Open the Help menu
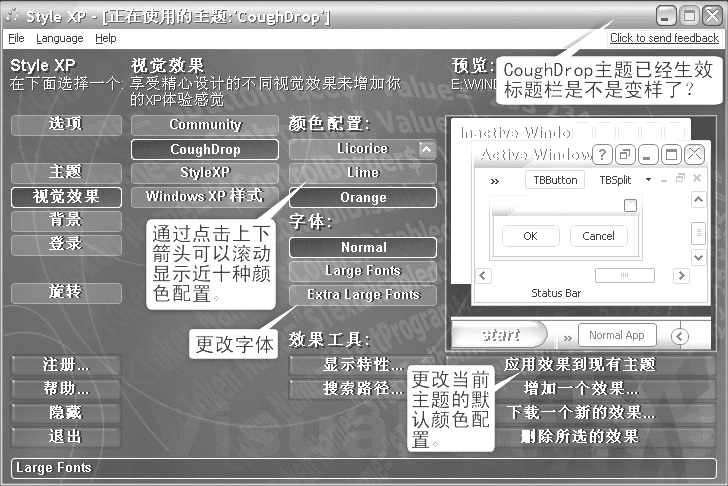The width and height of the screenshot is (728, 486). tap(106, 38)
